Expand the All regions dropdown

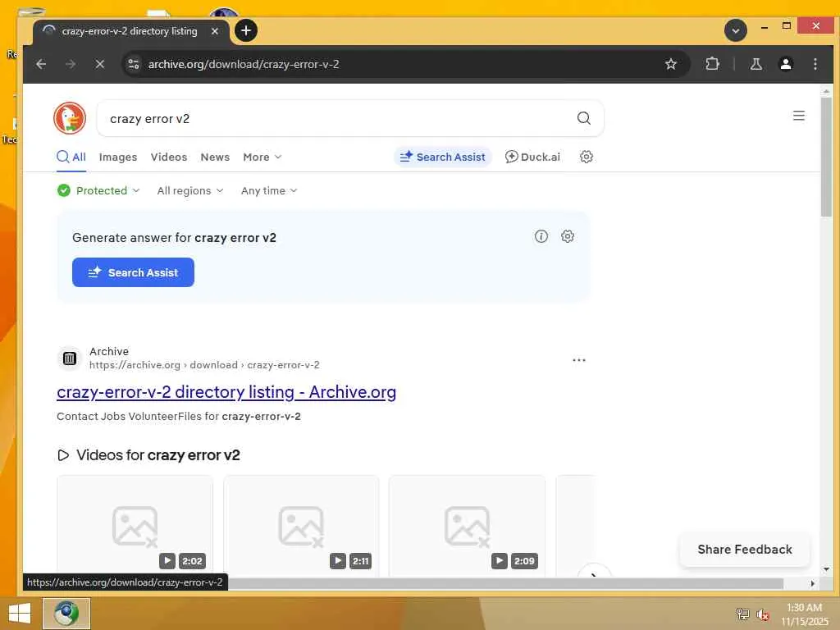tap(190, 190)
